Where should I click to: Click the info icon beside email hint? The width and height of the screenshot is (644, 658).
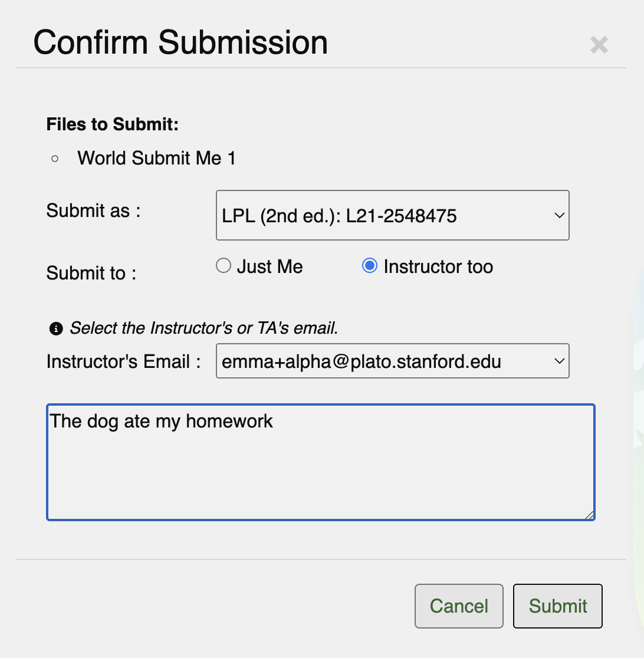56,329
